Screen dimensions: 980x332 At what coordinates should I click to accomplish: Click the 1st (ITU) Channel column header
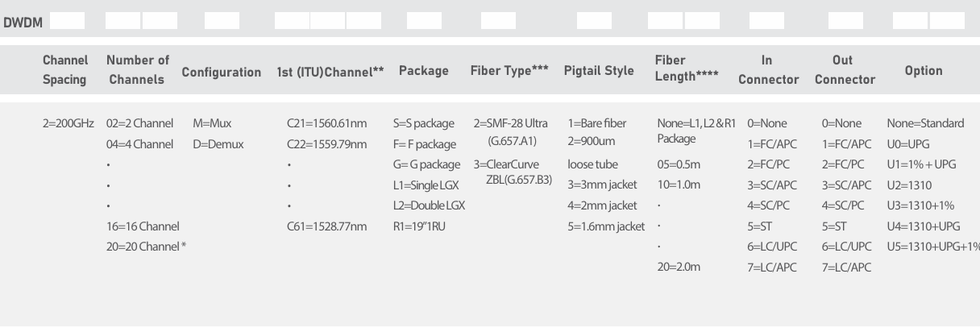[330, 72]
